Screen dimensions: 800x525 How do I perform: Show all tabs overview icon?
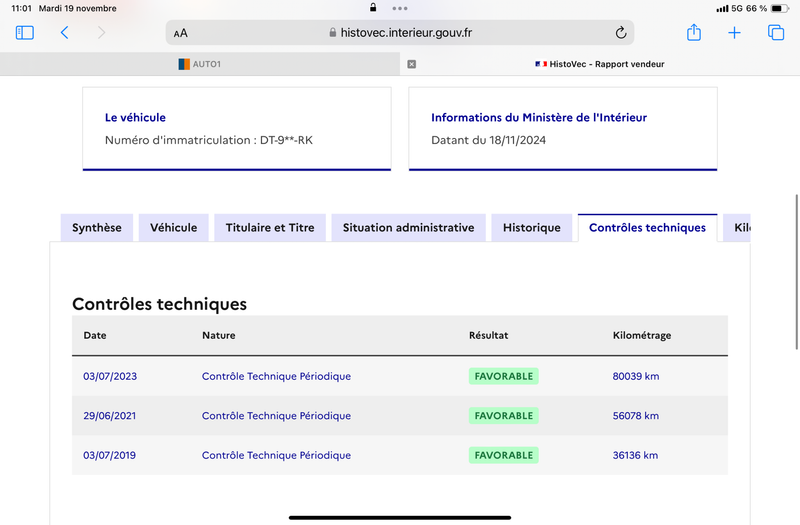pyautogui.click(x=776, y=33)
